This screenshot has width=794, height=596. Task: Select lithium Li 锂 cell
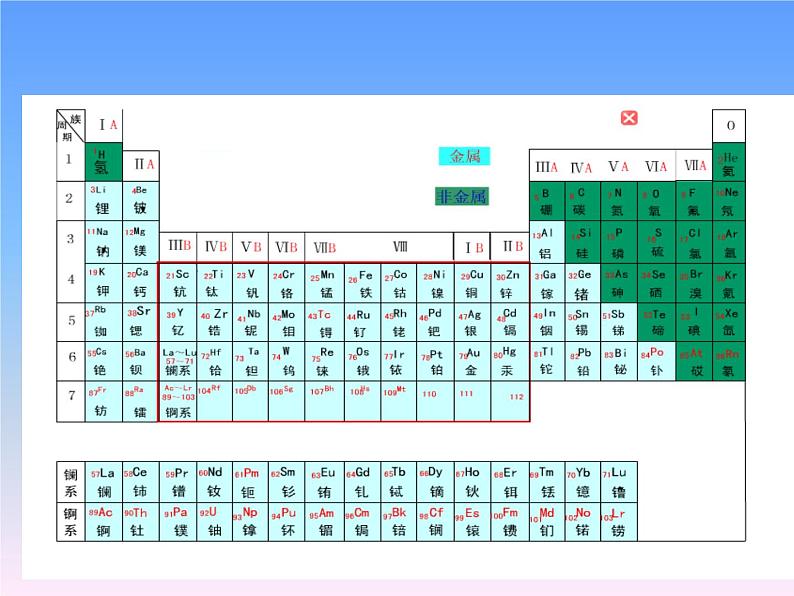[x=104, y=201]
